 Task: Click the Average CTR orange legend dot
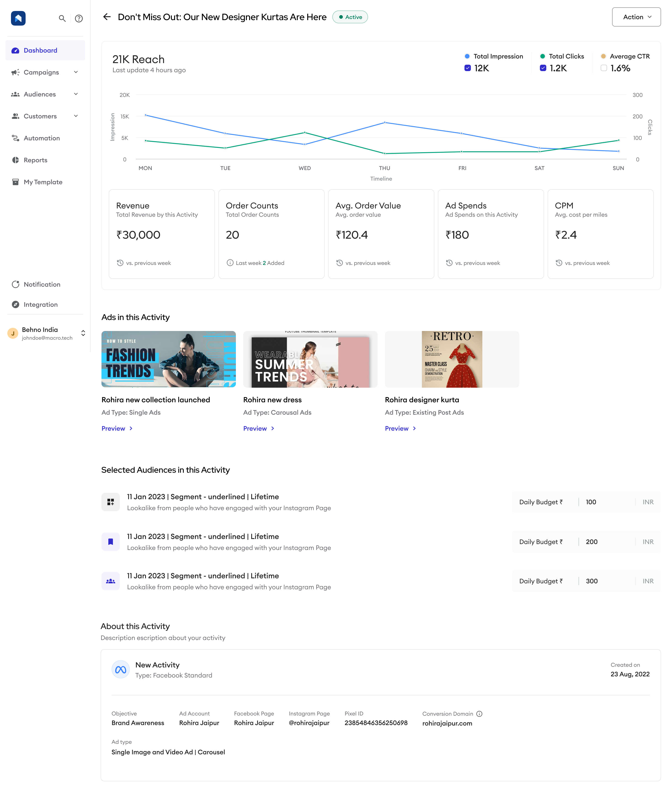pyautogui.click(x=603, y=56)
